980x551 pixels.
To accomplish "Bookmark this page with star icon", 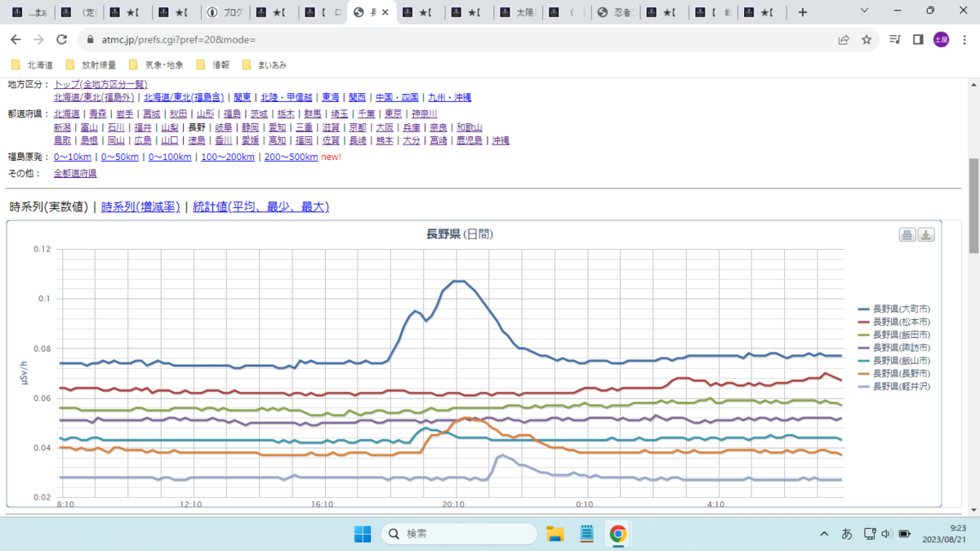I will [x=866, y=39].
